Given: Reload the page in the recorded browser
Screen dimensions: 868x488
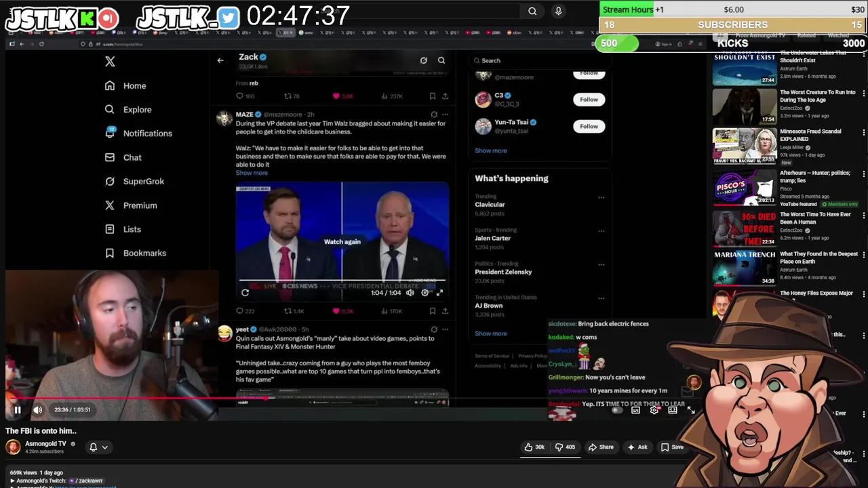Looking at the screenshot, I should [41, 44].
